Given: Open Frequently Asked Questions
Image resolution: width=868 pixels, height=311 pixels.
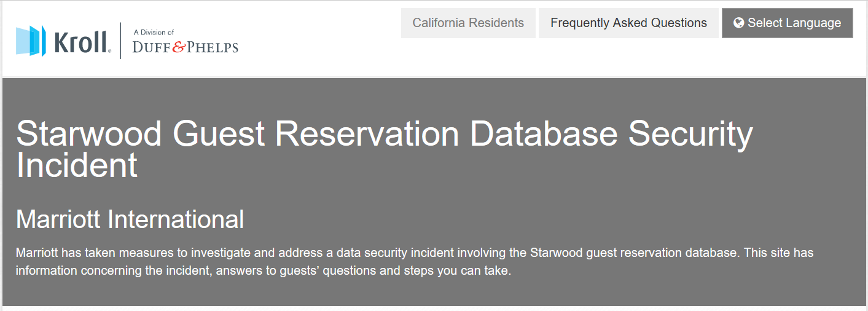Looking at the screenshot, I should (x=628, y=23).
